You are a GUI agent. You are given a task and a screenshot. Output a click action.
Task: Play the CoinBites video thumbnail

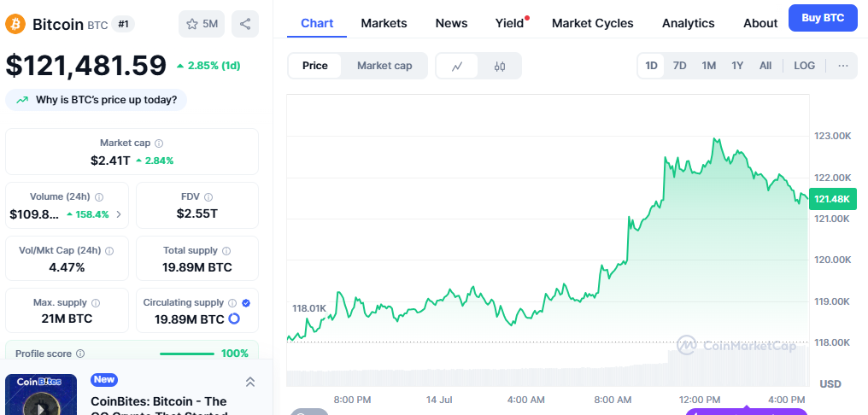click(41, 395)
